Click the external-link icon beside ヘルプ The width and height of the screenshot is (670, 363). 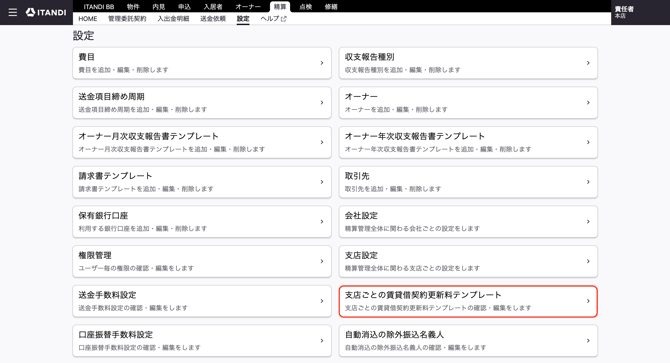pos(284,19)
